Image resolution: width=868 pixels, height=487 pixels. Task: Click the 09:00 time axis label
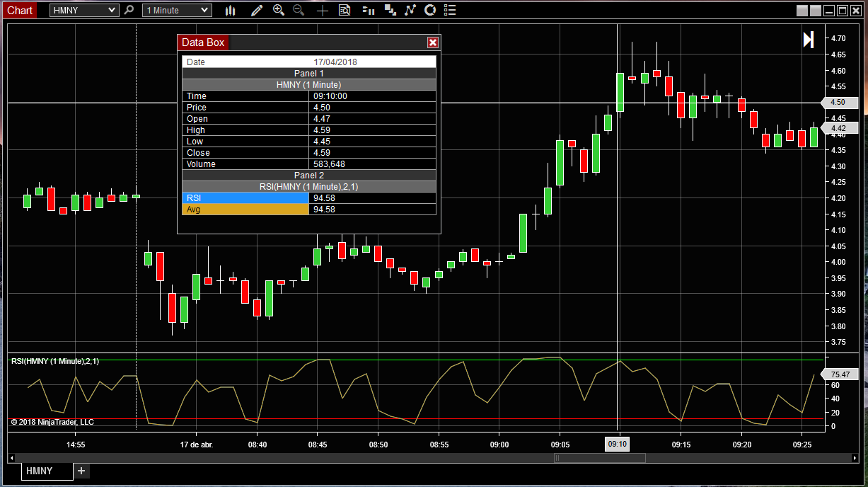tap(499, 445)
